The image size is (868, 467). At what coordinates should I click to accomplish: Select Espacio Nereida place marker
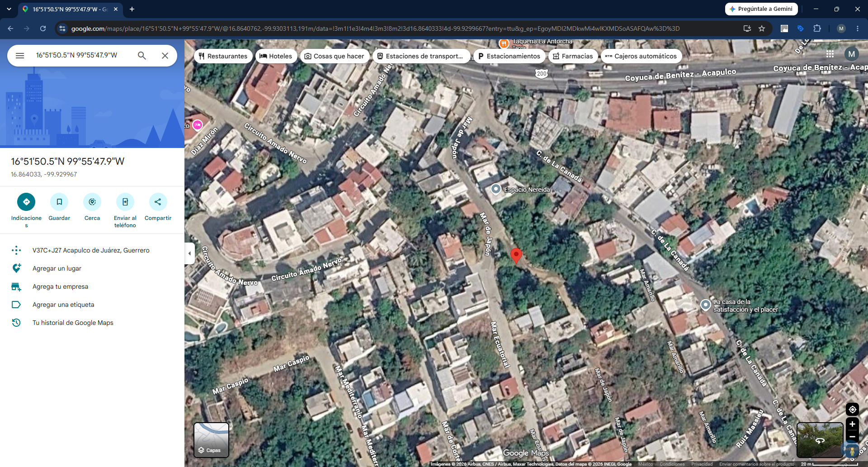pyautogui.click(x=496, y=189)
